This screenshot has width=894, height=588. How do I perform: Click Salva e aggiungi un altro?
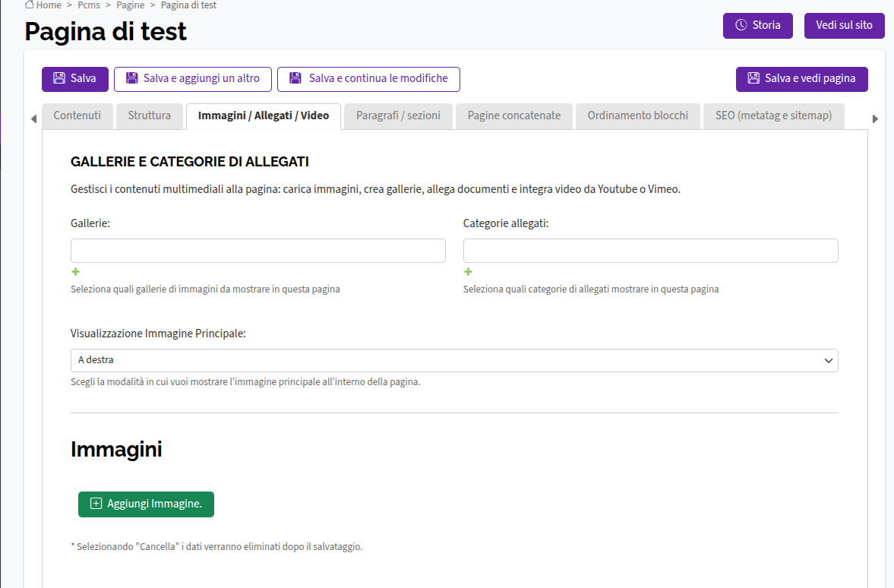[193, 79]
